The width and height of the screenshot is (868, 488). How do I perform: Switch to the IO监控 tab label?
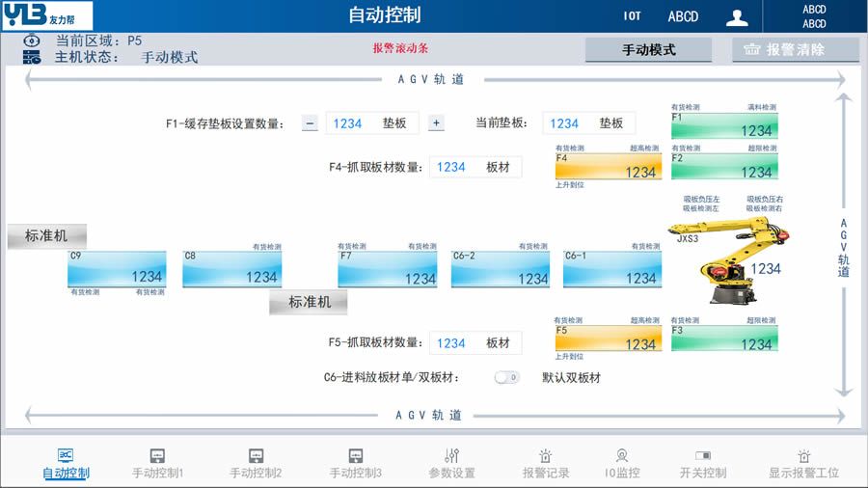pos(622,474)
